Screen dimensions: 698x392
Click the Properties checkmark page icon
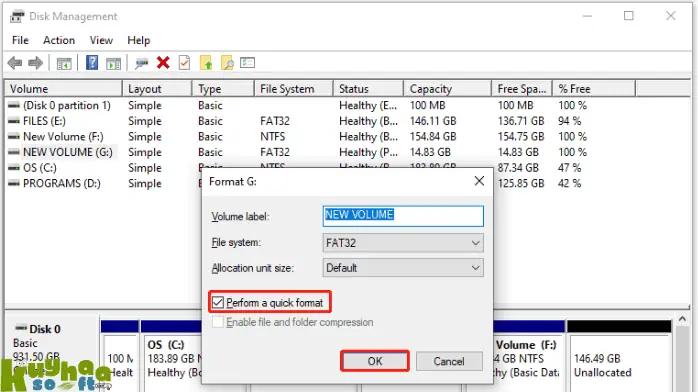[x=184, y=63]
